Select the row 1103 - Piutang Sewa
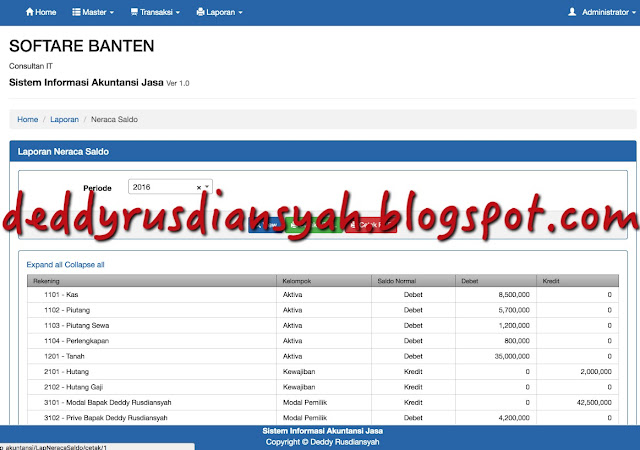The width and height of the screenshot is (640, 450). point(323,326)
